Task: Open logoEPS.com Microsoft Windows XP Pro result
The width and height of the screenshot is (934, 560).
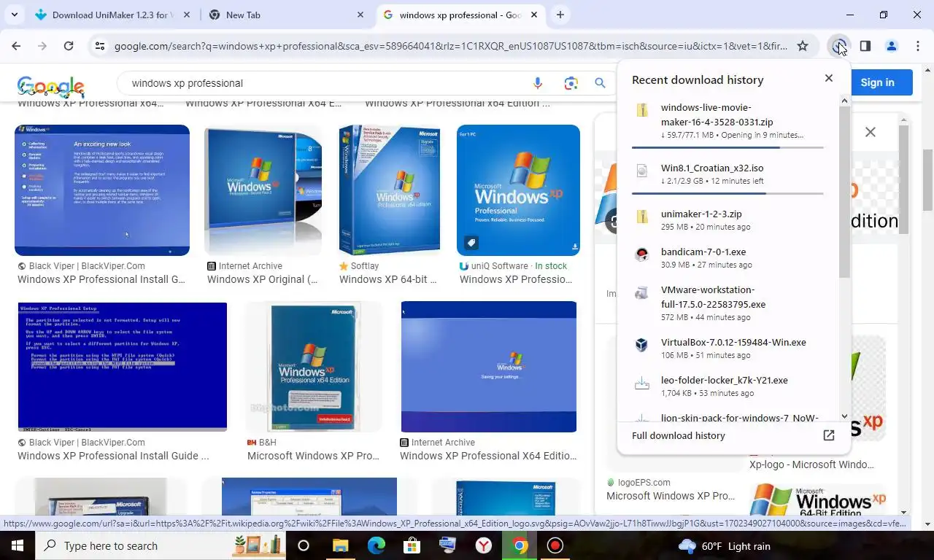Action: pyautogui.click(x=671, y=496)
